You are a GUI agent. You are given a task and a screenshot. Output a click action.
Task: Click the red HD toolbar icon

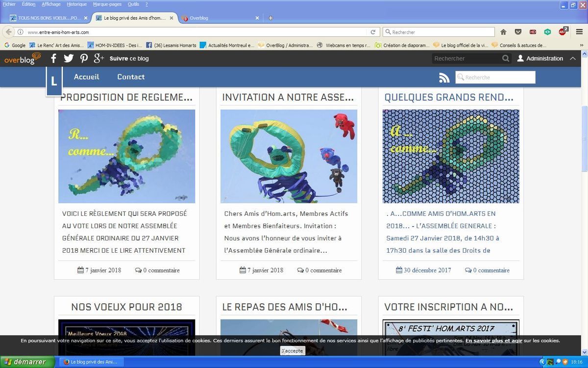(x=533, y=32)
